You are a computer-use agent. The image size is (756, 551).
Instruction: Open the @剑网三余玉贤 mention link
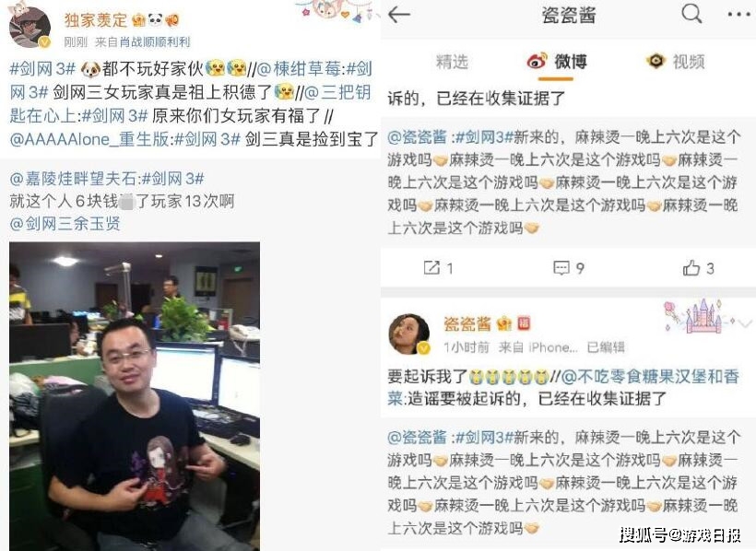tap(65, 224)
